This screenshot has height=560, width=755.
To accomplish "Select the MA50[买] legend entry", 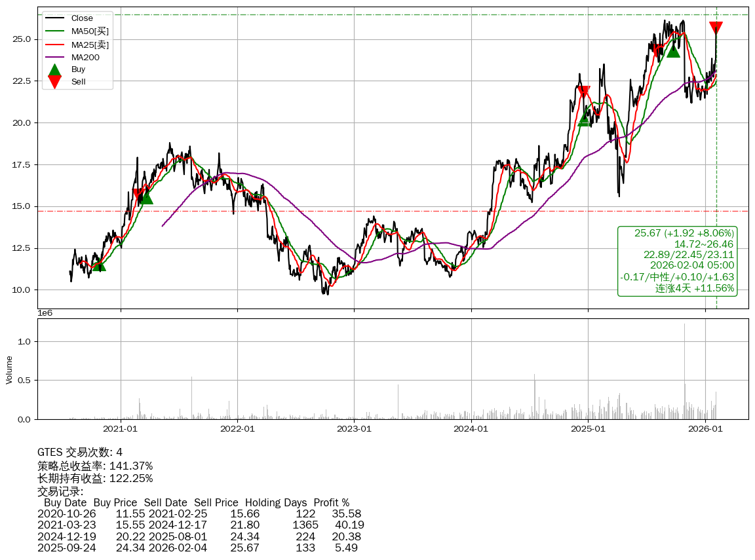I will (90, 31).
